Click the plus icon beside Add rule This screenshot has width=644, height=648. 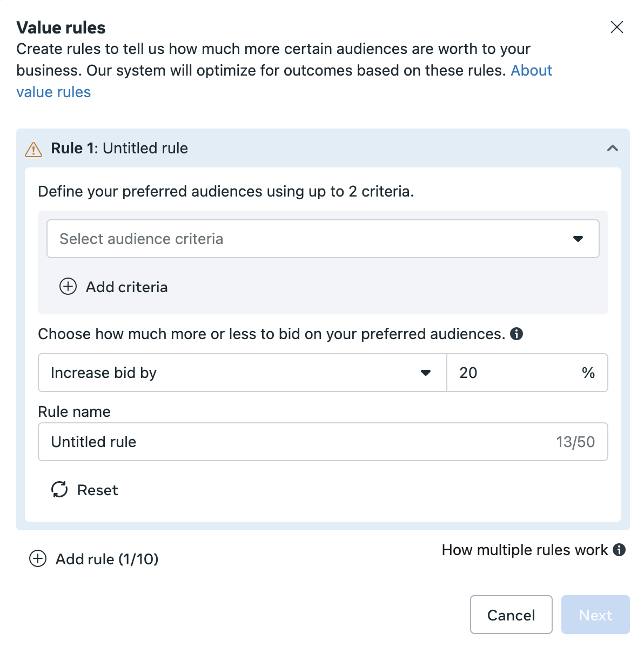click(x=38, y=558)
